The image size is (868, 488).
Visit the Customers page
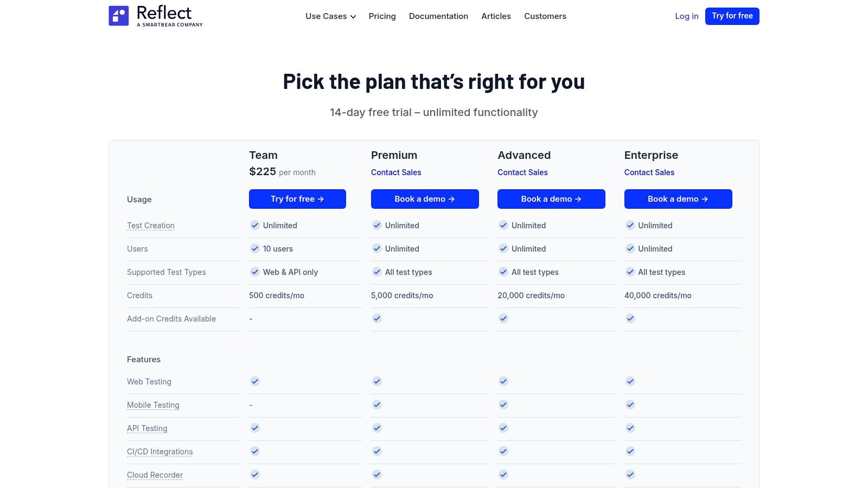[x=545, y=16]
